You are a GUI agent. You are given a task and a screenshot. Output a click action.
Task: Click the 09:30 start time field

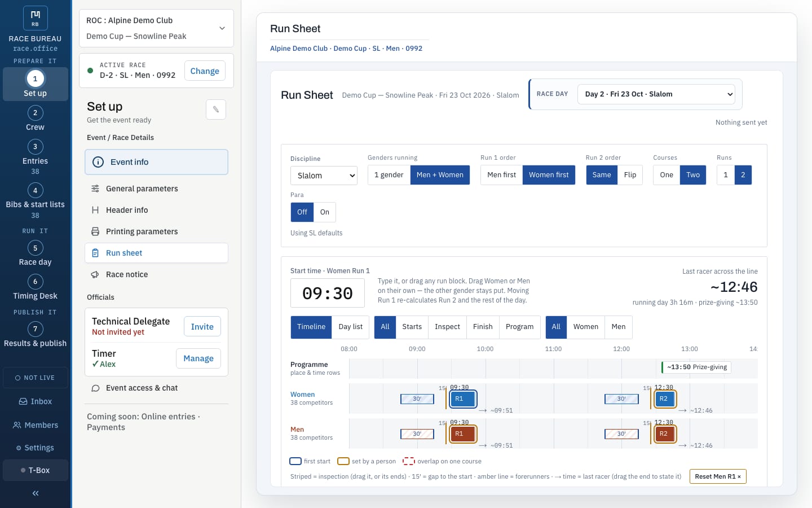pyautogui.click(x=327, y=294)
